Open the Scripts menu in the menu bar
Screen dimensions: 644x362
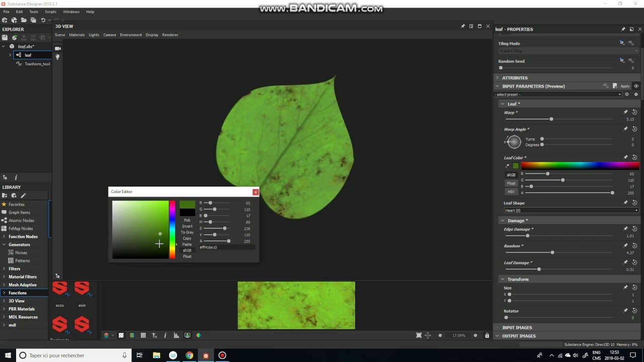point(50,12)
